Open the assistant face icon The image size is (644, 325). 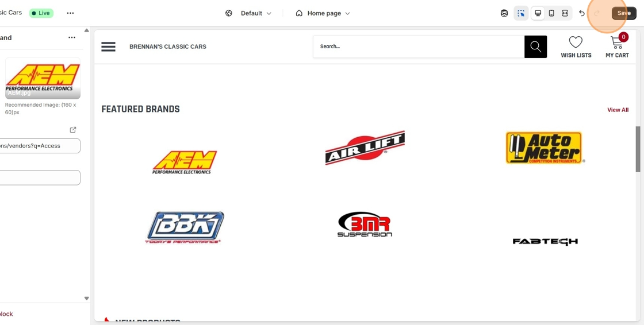tap(504, 13)
